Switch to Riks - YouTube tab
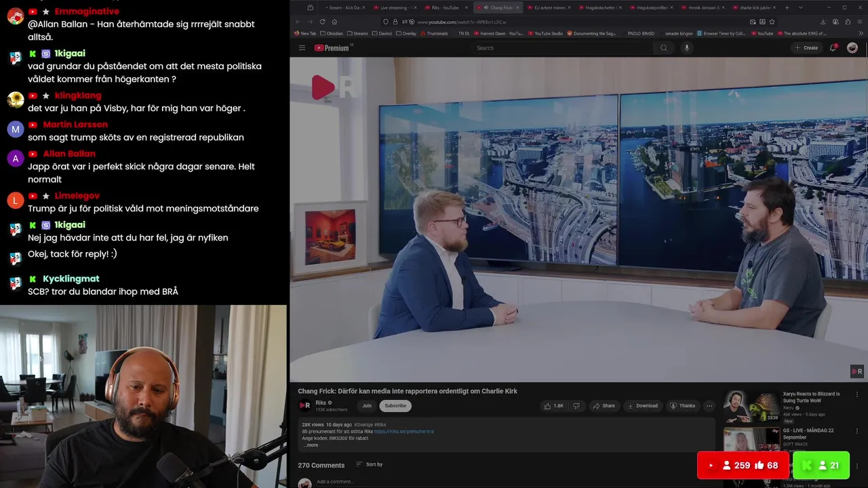Screen dimensions: 868x488 coord(448,7)
